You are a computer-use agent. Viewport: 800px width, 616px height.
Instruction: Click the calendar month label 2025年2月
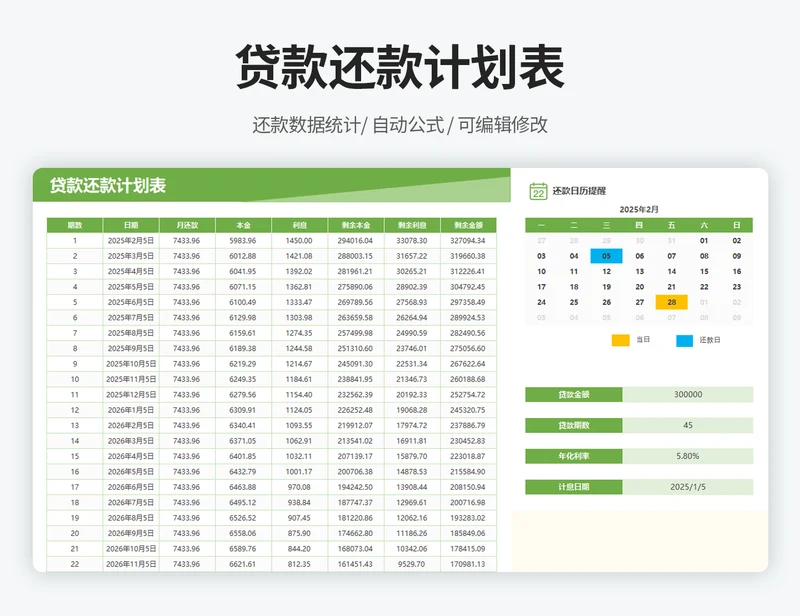pyautogui.click(x=639, y=209)
